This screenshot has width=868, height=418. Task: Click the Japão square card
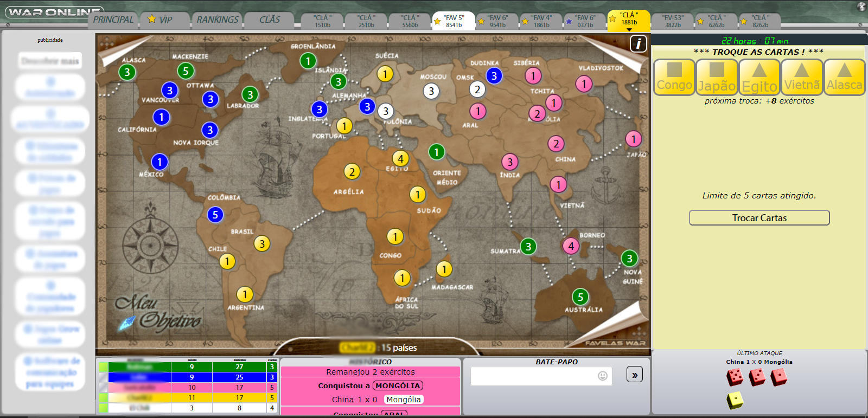tap(717, 77)
